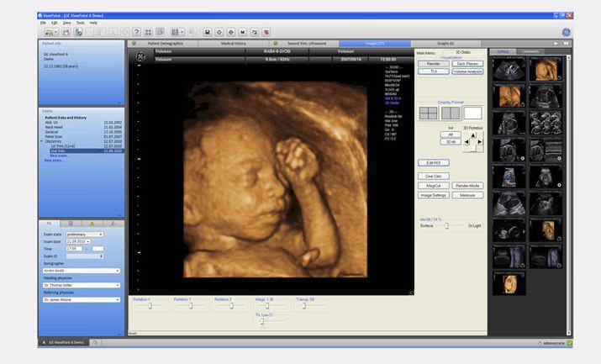Image resolution: width=601 pixels, height=364 pixels.
Task: Collapse the Obstetrics tree node
Action: point(42,141)
